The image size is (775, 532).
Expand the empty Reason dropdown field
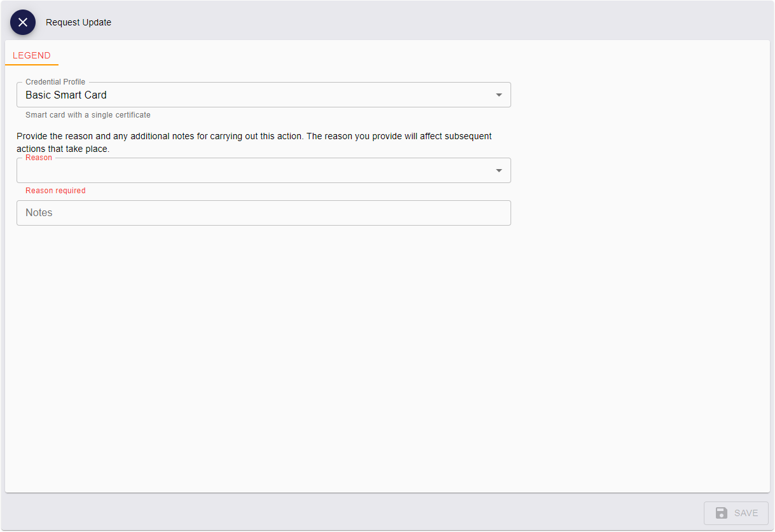254,171
